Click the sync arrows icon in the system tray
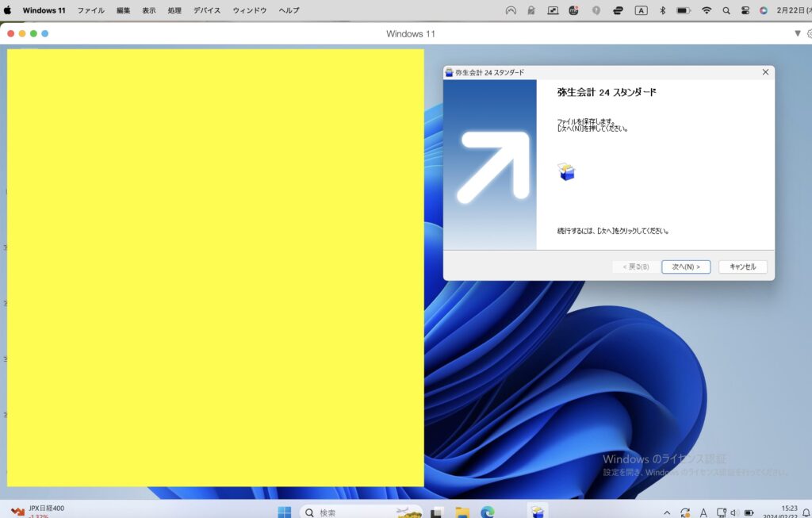 685,512
